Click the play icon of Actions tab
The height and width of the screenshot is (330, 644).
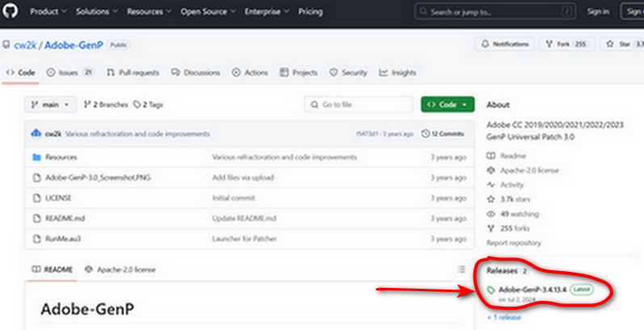pyautogui.click(x=236, y=73)
